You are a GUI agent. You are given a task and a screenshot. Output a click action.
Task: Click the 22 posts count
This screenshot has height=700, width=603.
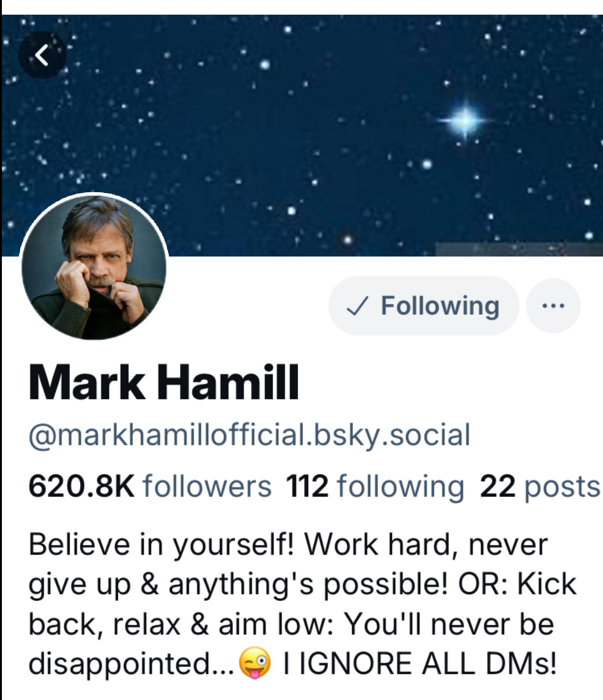coord(540,487)
